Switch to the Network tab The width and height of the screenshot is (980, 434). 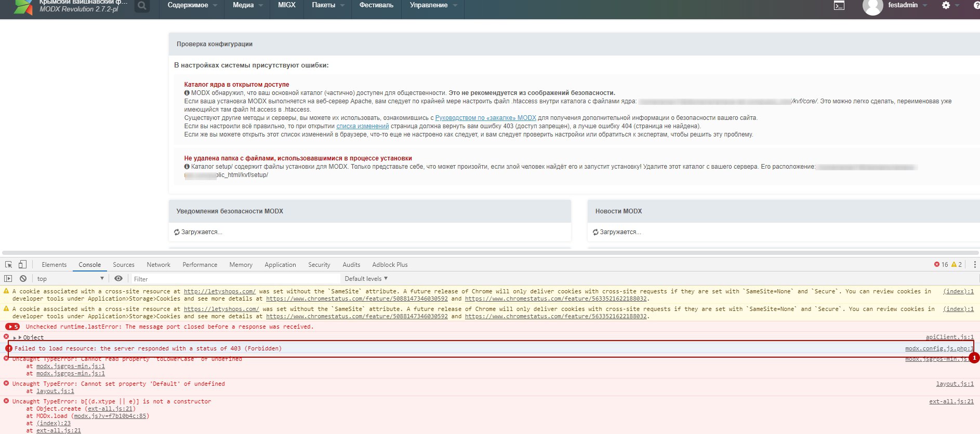158,265
